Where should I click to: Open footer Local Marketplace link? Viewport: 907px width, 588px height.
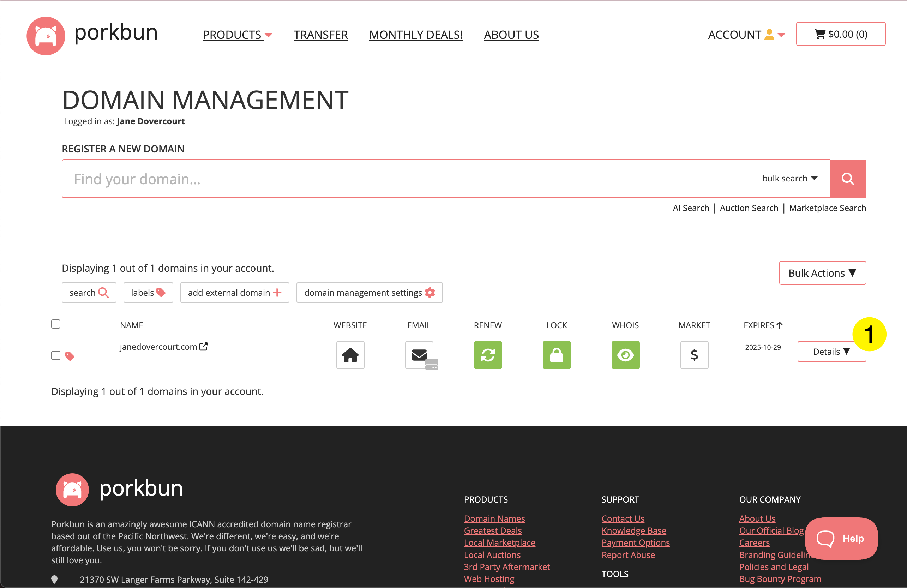click(500, 542)
